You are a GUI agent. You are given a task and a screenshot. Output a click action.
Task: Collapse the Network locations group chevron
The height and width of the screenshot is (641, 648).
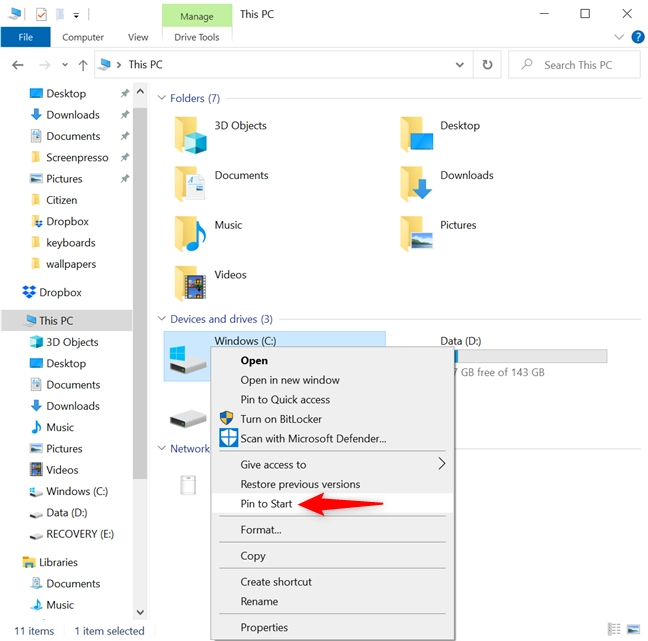pos(162,448)
